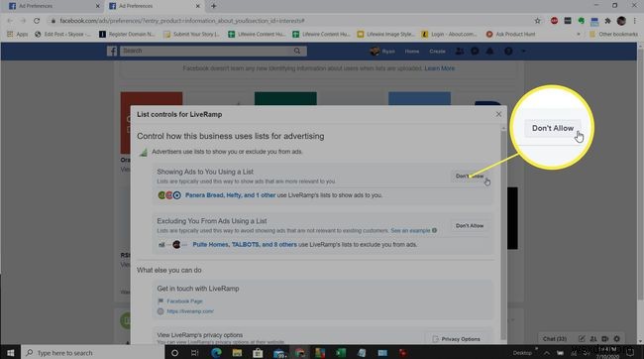Open the Ask Product Hunt bookmark

point(510,34)
